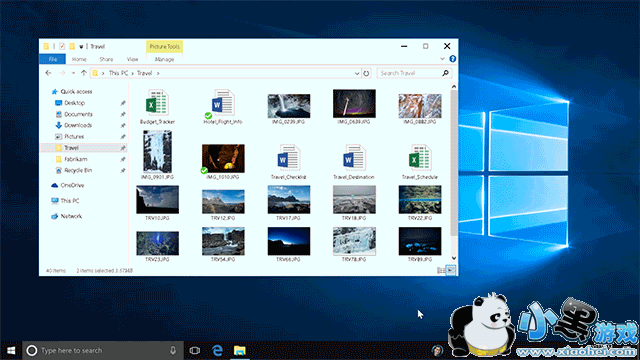Viewport: 640px width, 360px height.
Task: Open the View ribbon tab
Action: [x=132, y=59]
